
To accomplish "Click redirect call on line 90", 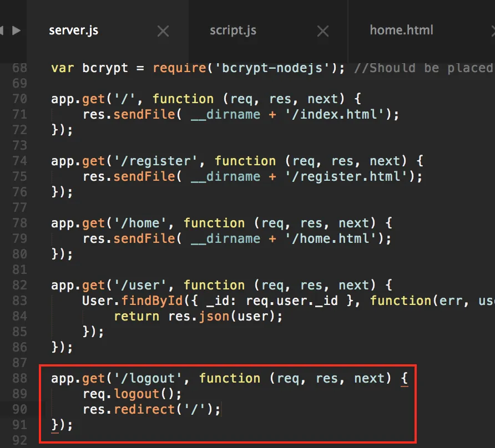I will [x=144, y=410].
